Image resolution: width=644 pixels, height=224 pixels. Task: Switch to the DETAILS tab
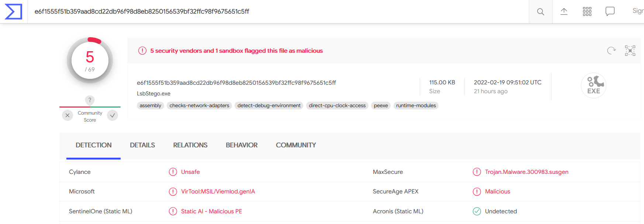142,145
